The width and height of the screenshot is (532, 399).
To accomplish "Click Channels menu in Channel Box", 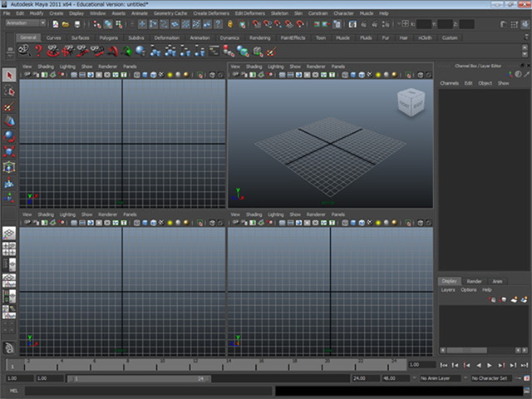I will (449, 83).
